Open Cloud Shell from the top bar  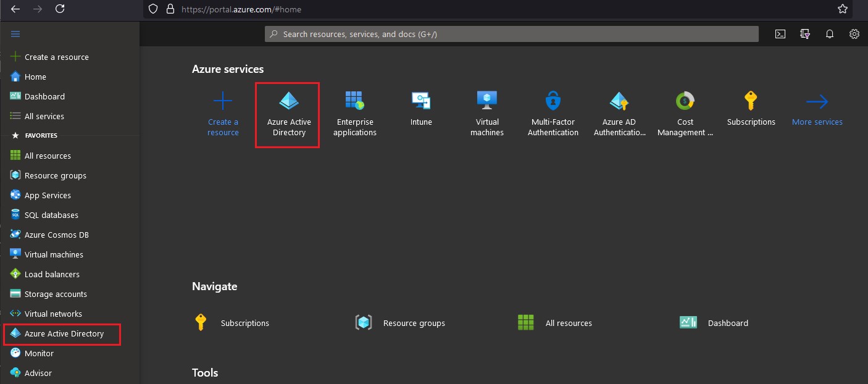780,35
